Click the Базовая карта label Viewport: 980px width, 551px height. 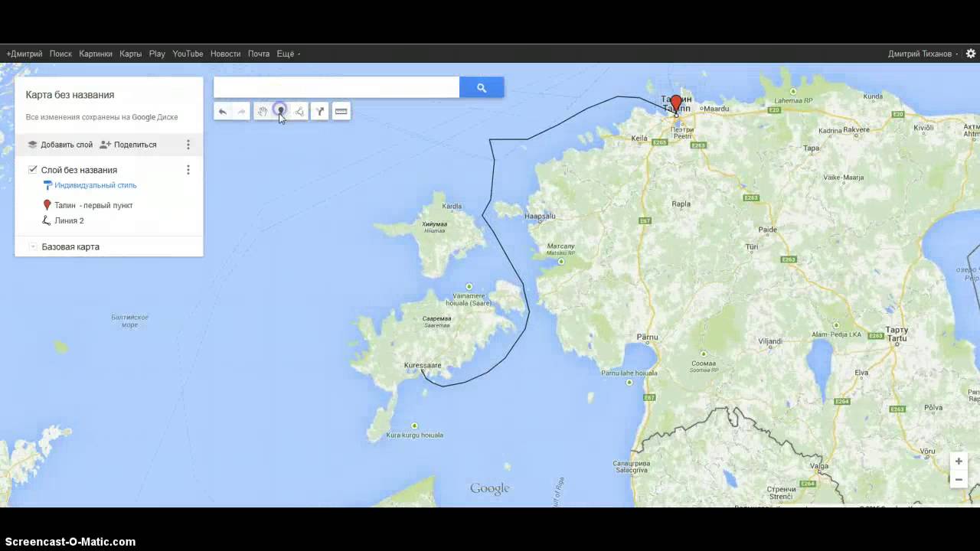click(x=70, y=246)
